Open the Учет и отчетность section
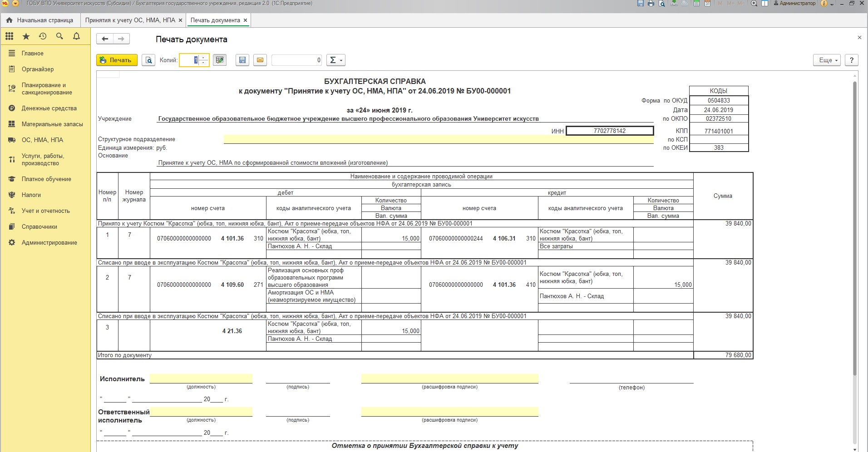868x452 pixels. 45,211
